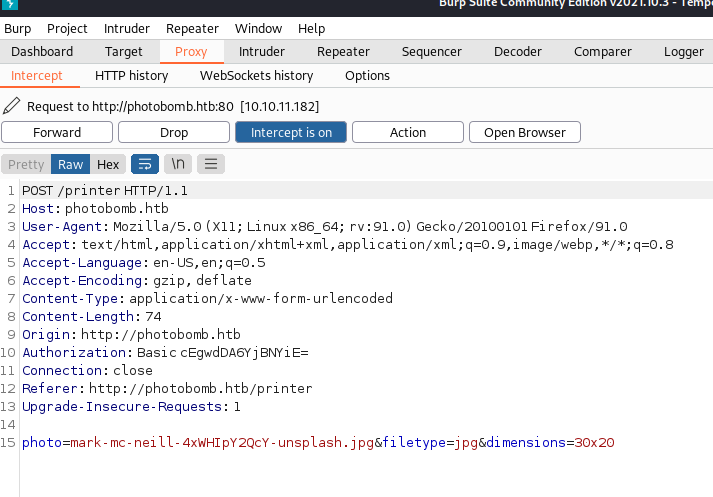Switch to the Target tab
Screen dimensions: 713x497
124,51
